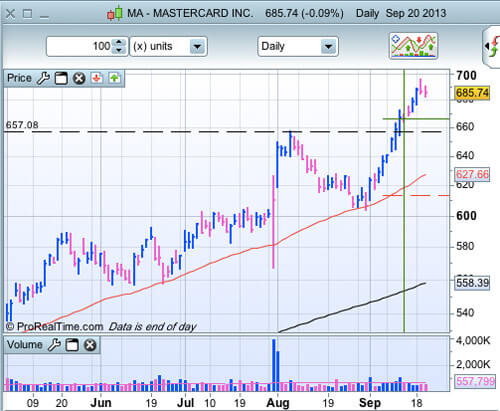
Task: Click the 627.66 moving average label
Action: click(472, 174)
